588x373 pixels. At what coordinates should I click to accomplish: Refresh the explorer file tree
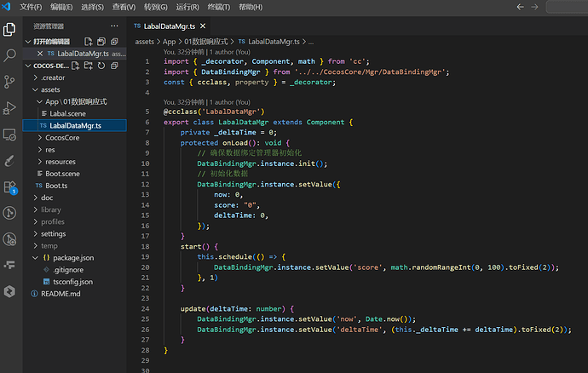[101, 66]
